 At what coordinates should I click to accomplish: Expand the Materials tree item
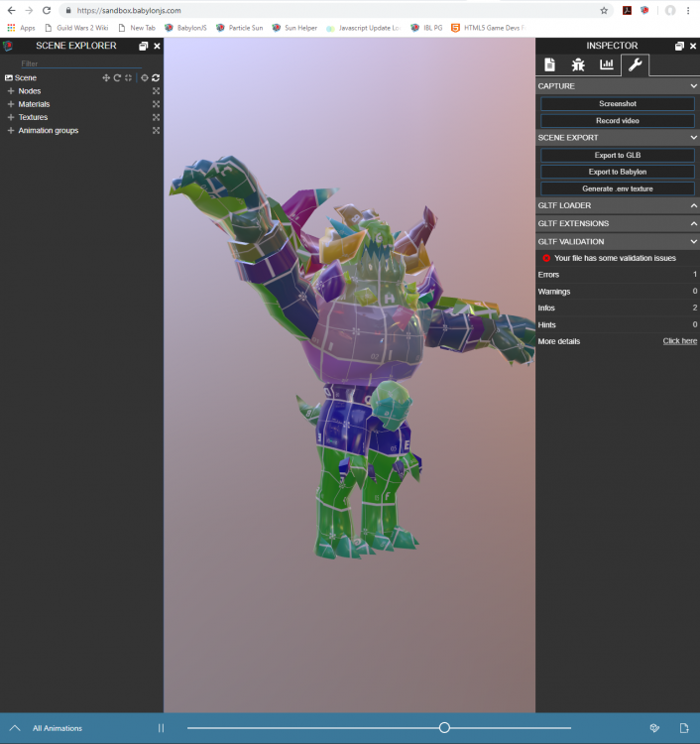pyautogui.click(x=11, y=104)
